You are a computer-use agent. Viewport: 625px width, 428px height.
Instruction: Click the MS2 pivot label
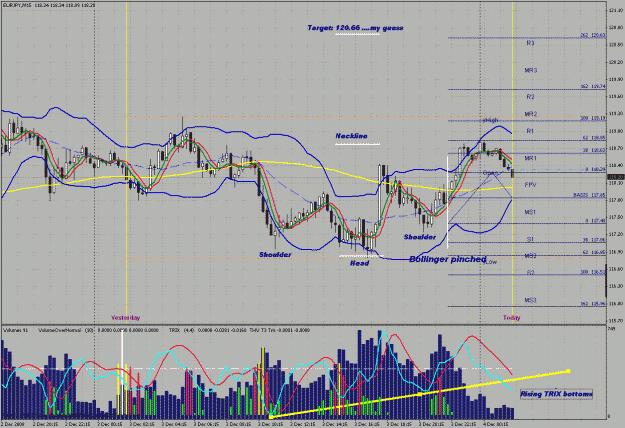530,256
